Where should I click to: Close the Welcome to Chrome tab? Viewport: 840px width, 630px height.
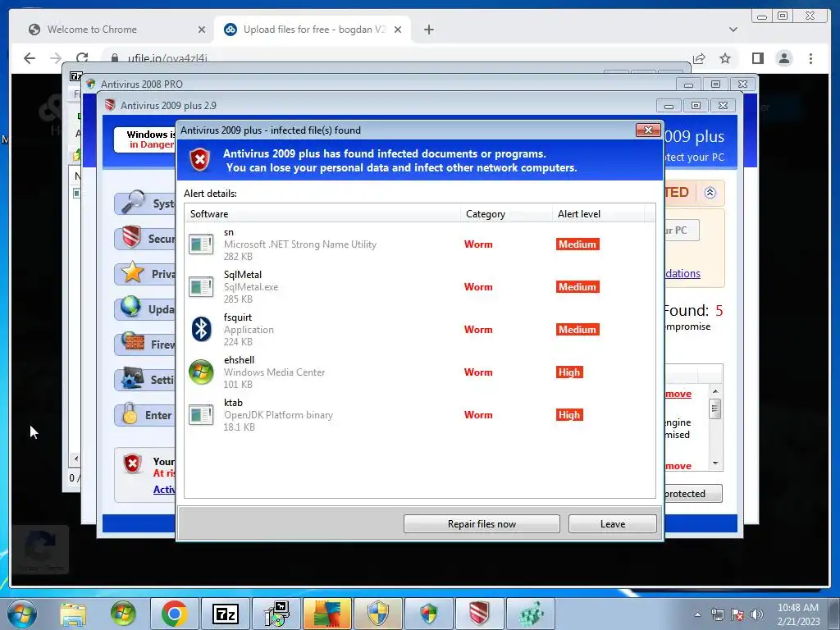click(202, 30)
